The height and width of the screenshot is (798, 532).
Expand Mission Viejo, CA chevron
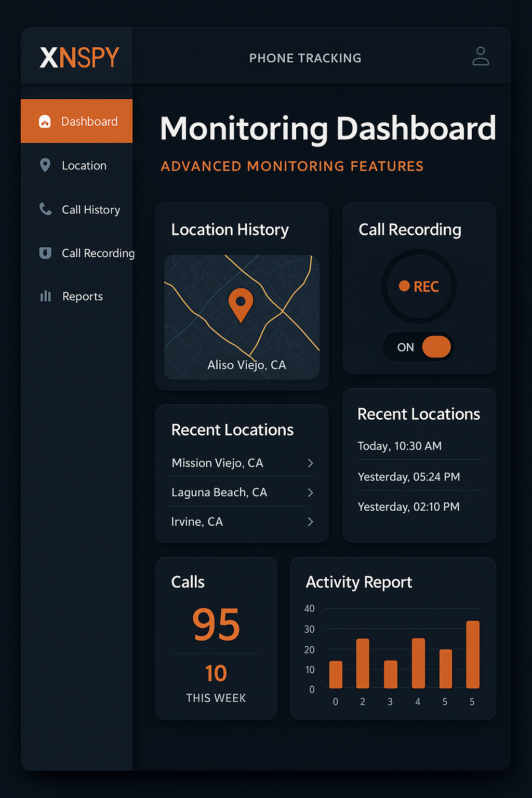click(310, 463)
